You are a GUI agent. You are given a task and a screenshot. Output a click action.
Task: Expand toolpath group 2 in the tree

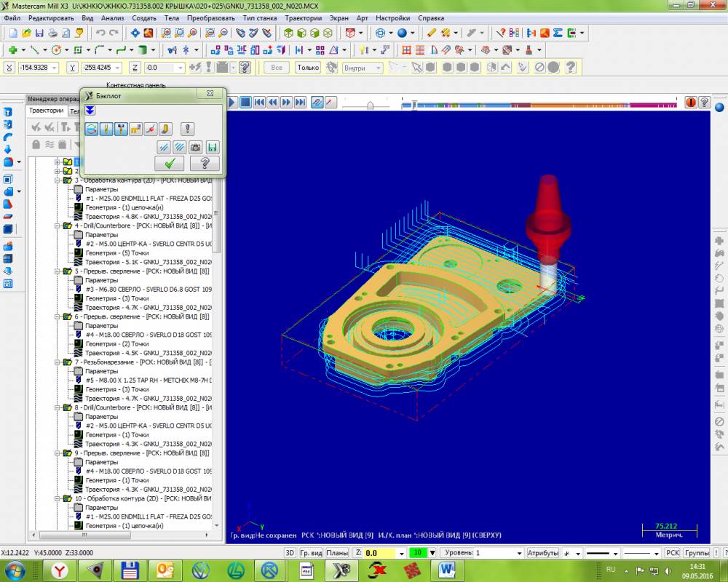(x=57, y=171)
